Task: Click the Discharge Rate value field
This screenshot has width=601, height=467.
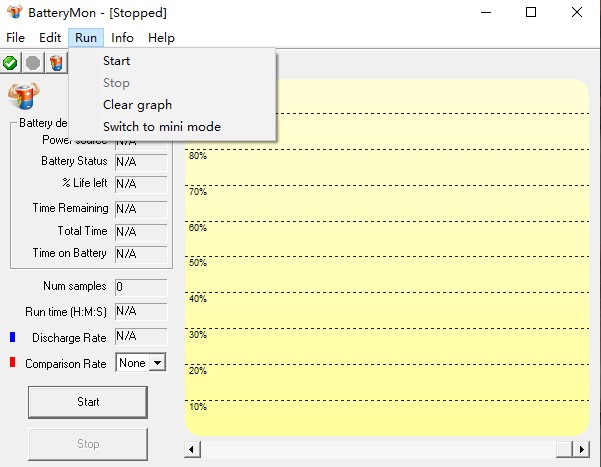Action: click(x=141, y=336)
